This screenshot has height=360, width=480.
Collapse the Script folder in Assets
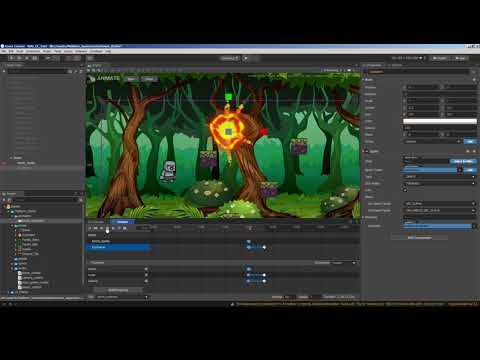pyautogui.click(x=12, y=268)
